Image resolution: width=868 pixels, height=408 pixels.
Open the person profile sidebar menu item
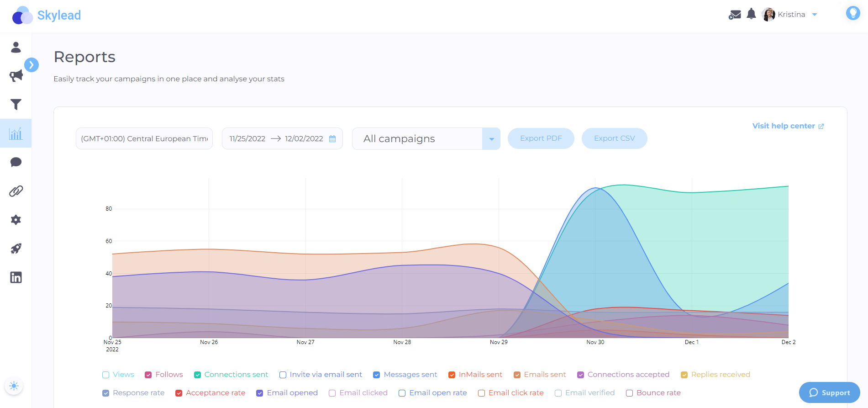(16, 47)
